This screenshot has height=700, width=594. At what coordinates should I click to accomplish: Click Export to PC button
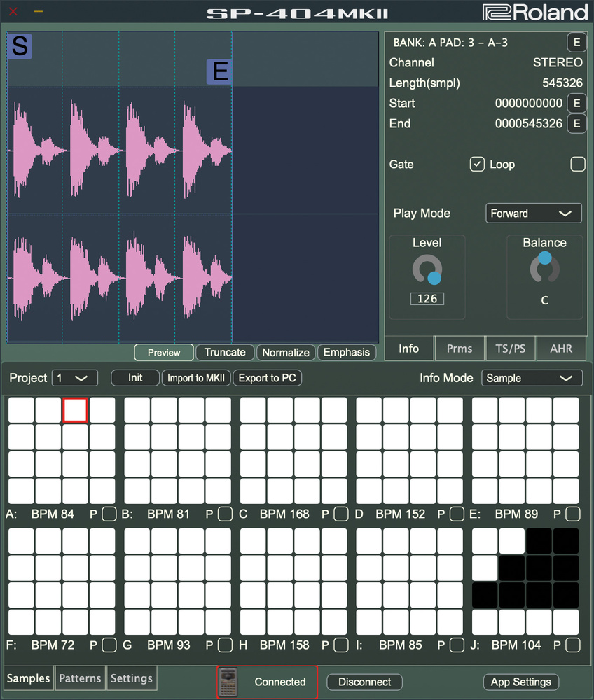coord(267,378)
